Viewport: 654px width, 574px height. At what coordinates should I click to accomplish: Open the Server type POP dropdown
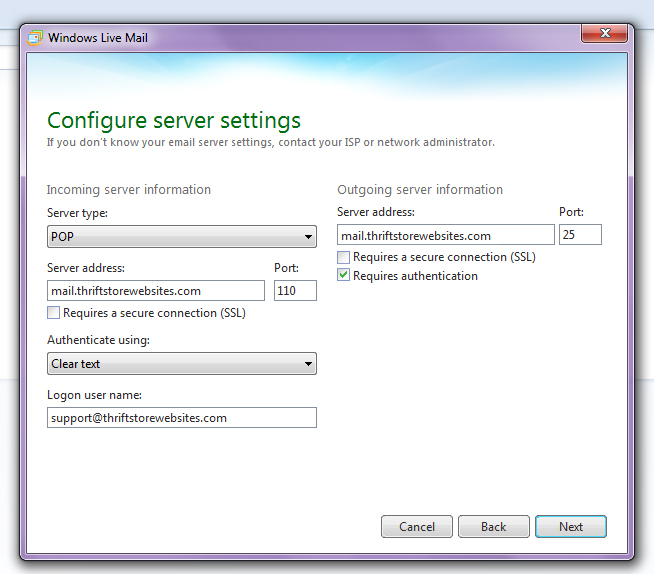[x=182, y=237]
